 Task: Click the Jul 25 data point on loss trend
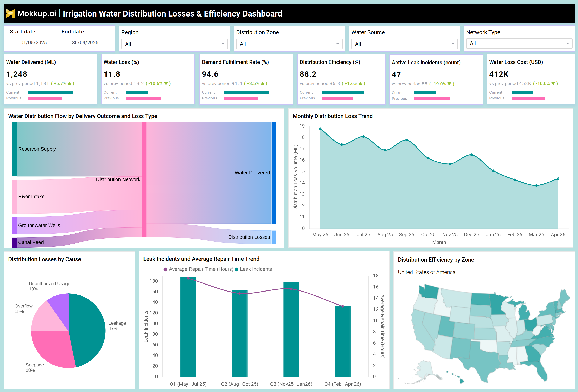[363, 137]
